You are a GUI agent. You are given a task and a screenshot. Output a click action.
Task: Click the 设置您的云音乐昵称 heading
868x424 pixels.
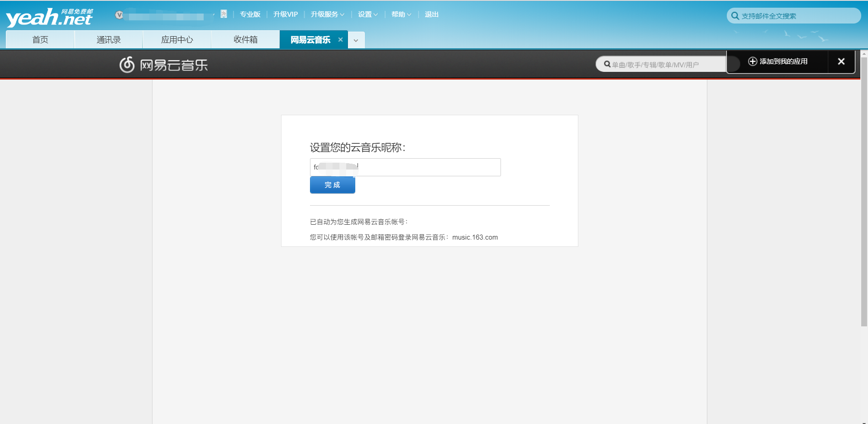coord(358,147)
